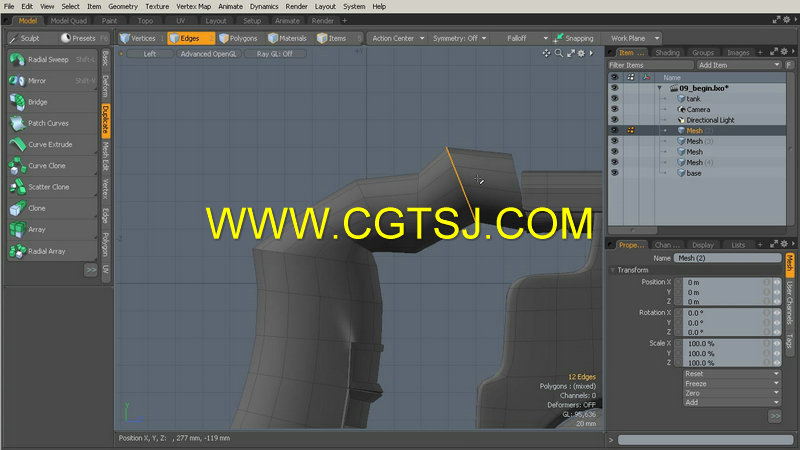The image size is (800, 450).
Task: Toggle the Snapping button
Action: point(574,38)
